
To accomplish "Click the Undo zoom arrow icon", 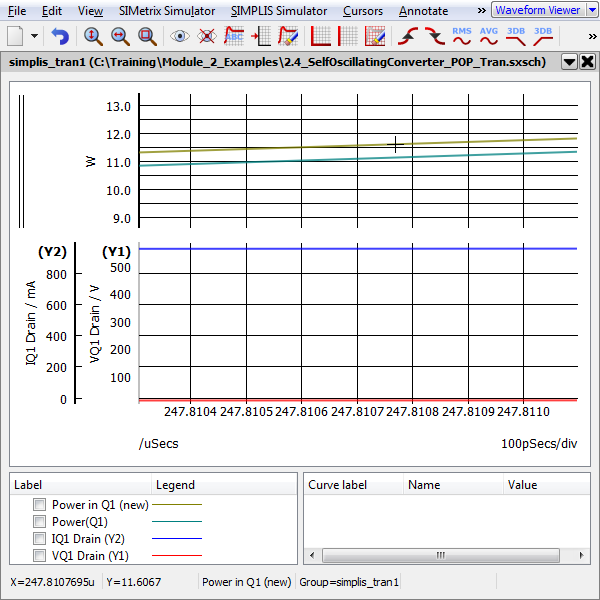I will tap(61, 36).
